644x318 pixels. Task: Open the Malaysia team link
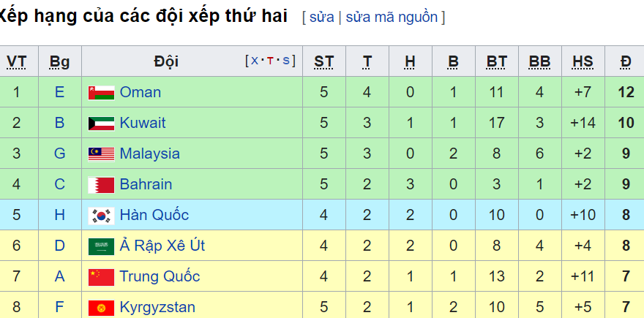(149, 154)
